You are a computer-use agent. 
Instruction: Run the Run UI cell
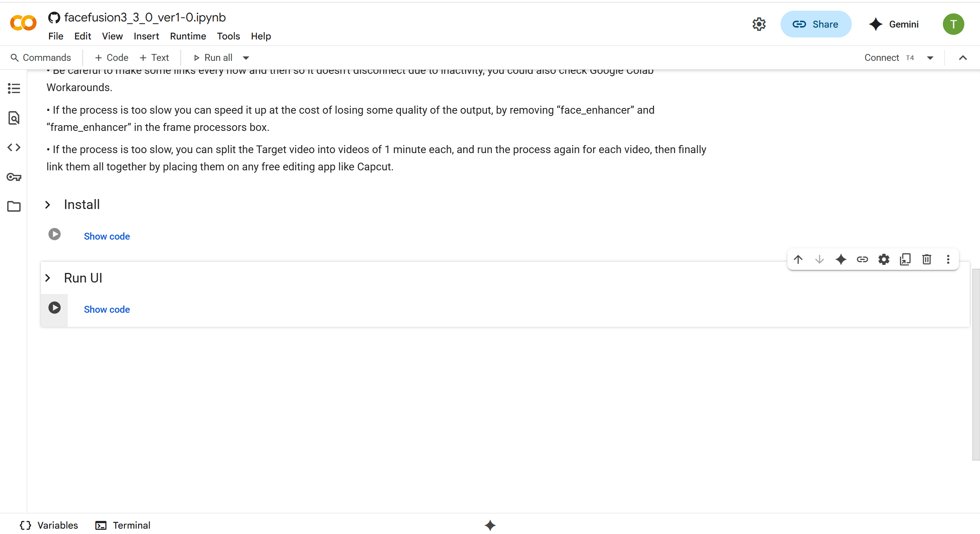tap(54, 308)
